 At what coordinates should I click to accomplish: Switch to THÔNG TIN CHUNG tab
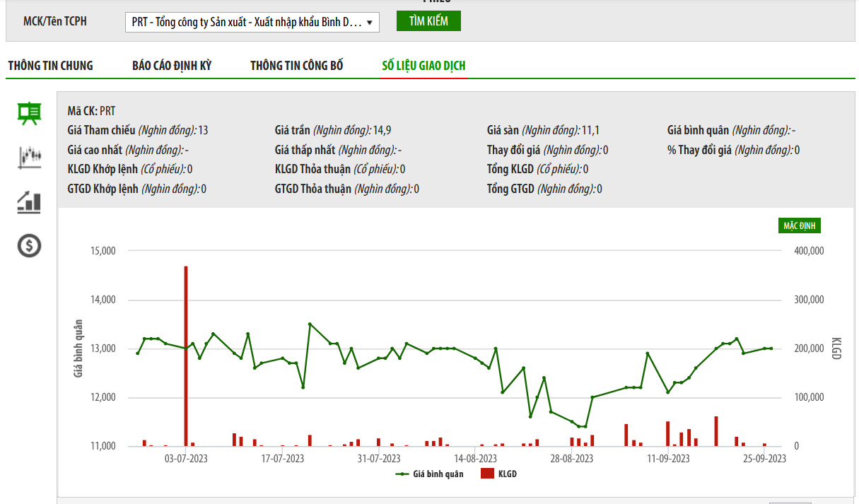pos(50,66)
